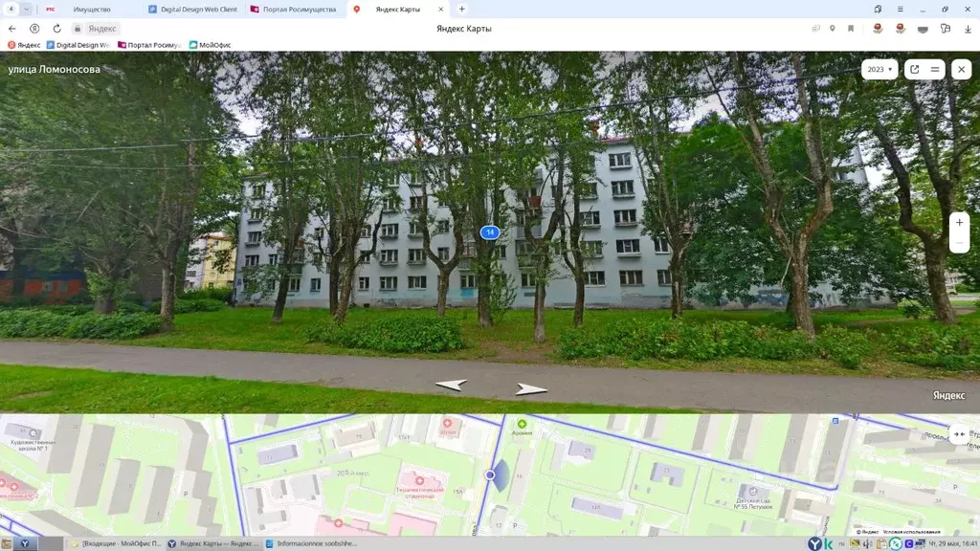Open the browser main menu
This screenshot has height=551, width=980.
point(900,10)
